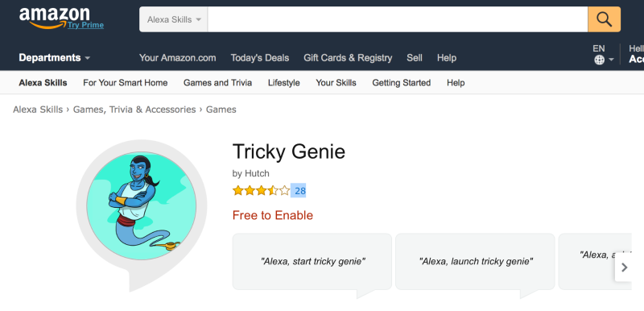Open the 28 reviews count link
Image resolution: width=644 pixels, height=311 pixels.
tap(300, 191)
